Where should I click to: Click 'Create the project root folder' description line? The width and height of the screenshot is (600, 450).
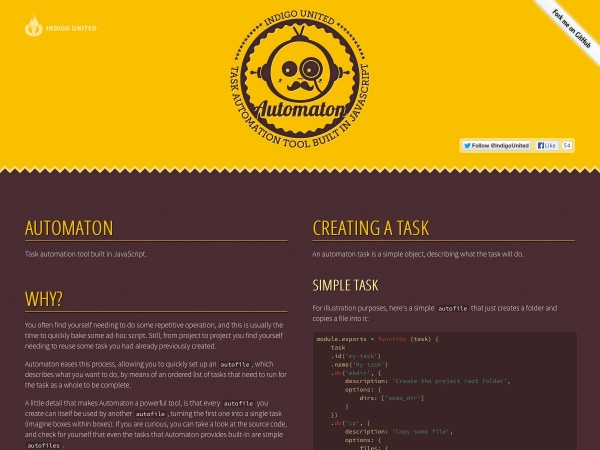coord(427,381)
